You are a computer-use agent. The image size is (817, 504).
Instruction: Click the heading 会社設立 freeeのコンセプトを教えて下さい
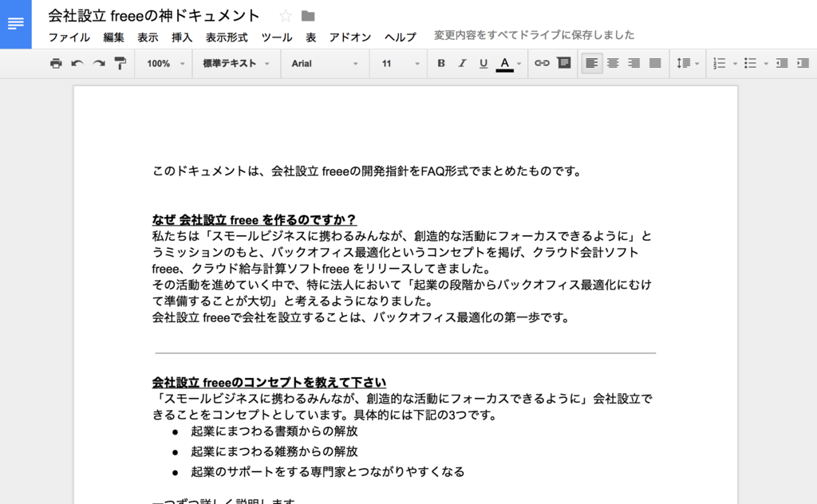(x=269, y=382)
